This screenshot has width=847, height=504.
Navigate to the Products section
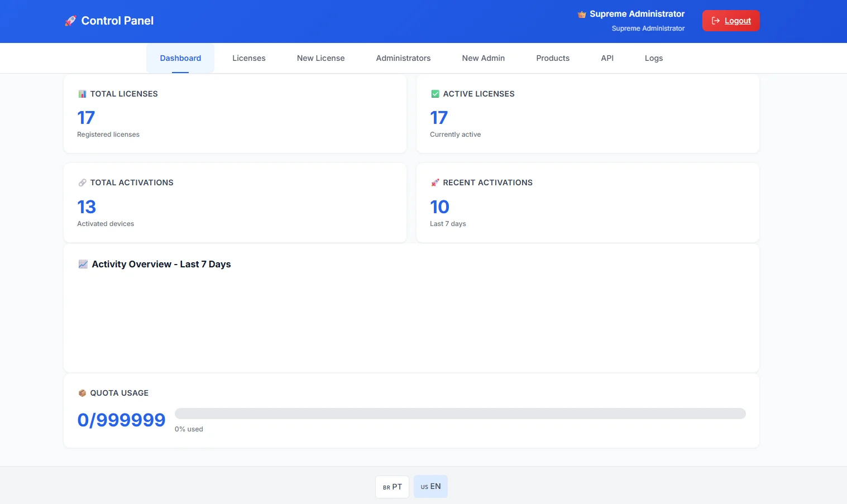[x=552, y=58]
